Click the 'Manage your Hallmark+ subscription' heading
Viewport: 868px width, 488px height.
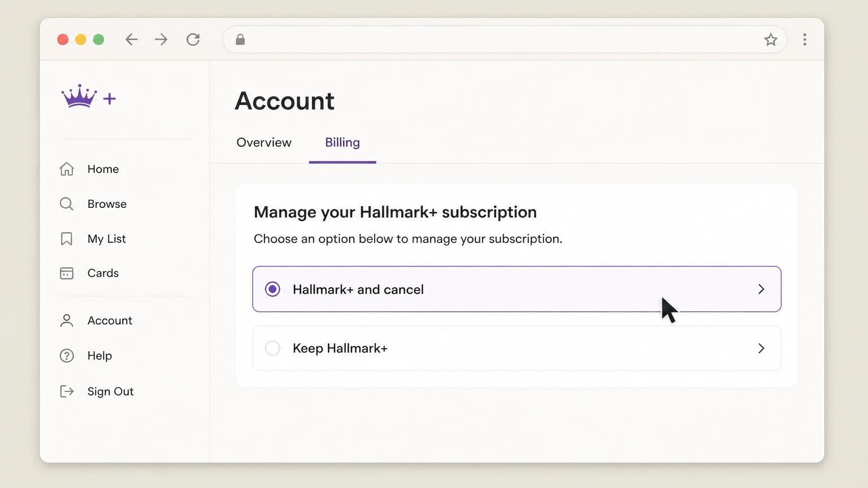point(395,212)
